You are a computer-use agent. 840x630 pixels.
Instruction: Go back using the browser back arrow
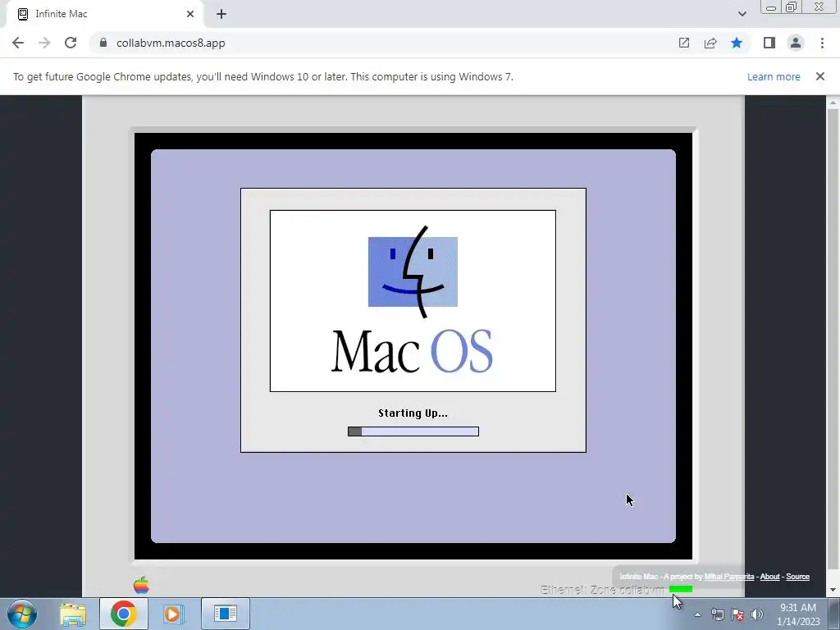tap(18, 43)
